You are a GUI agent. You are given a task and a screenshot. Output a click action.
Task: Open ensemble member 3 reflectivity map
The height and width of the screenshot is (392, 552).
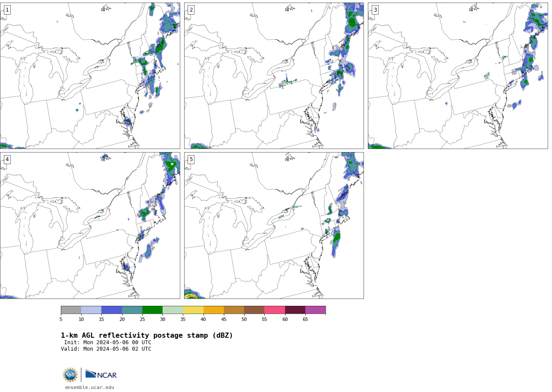pos(458,76)
